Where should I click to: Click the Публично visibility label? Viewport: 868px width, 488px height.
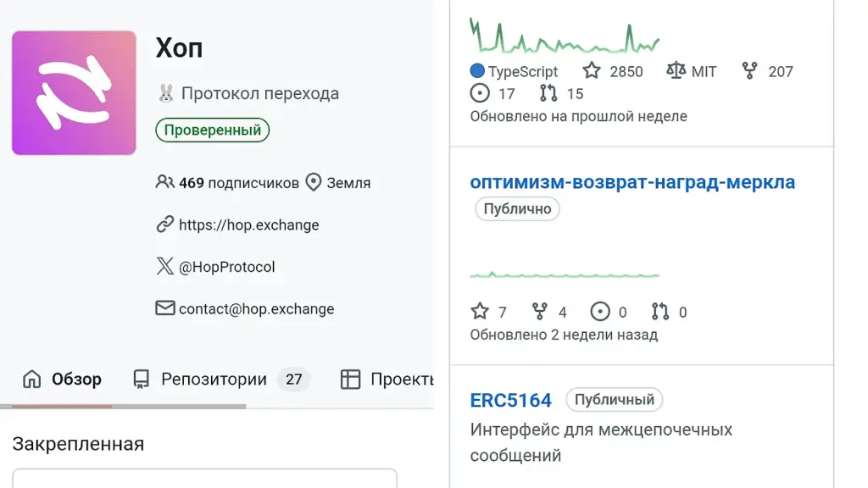pyautogui.click(x=518, y=209)
